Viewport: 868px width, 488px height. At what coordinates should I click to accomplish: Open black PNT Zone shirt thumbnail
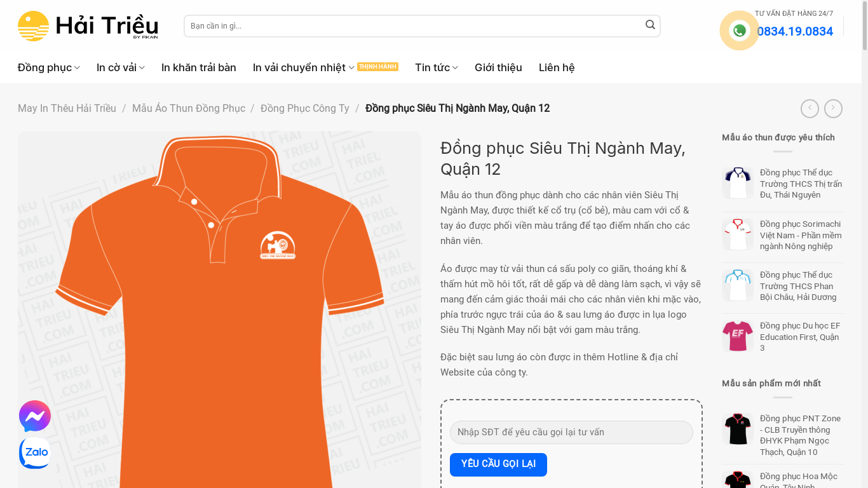(738, 429)
